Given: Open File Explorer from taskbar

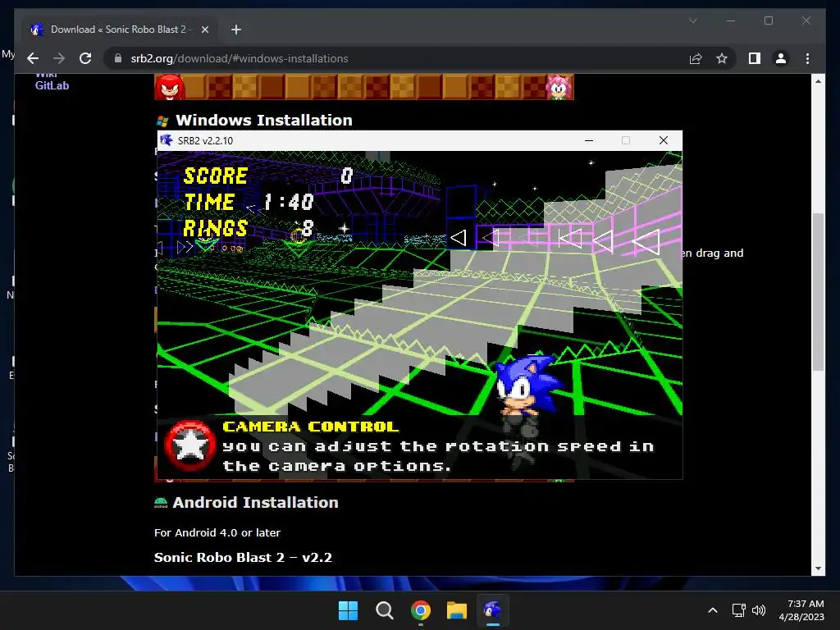Looking at the screenshot, I should click(x=457, y=610).
